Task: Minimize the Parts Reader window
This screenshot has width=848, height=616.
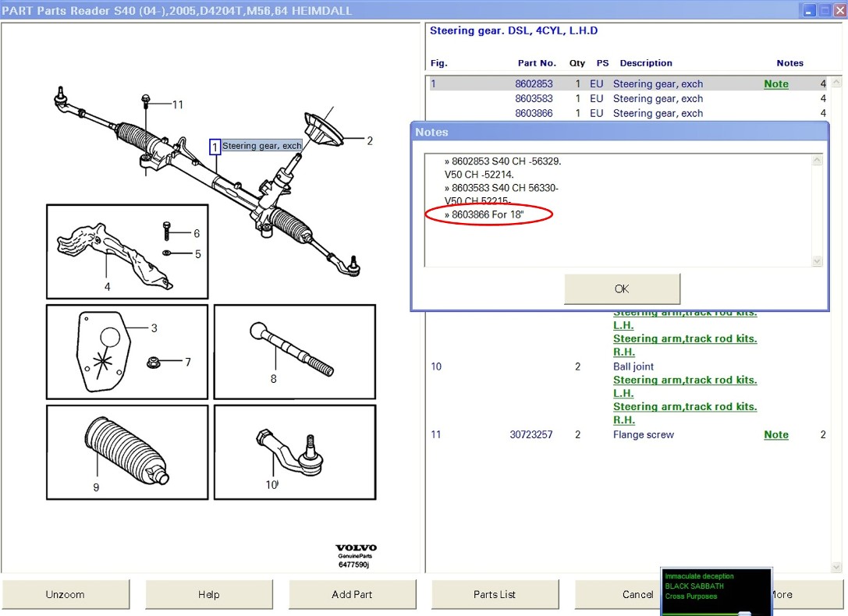Action: click(809, 10)
